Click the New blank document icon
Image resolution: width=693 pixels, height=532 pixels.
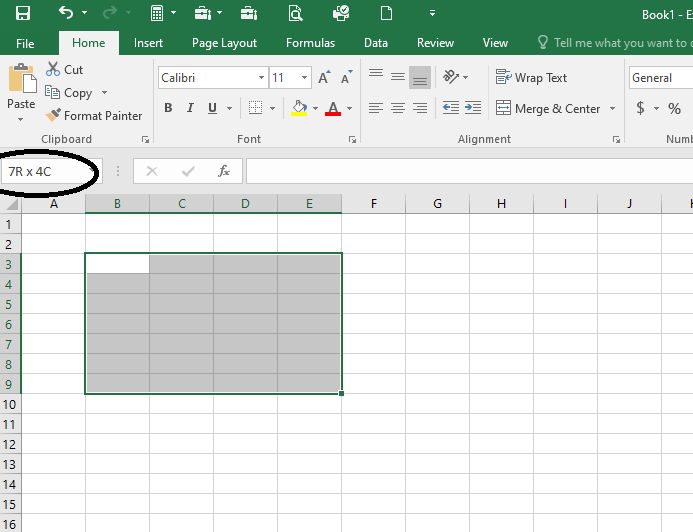point(386,13)
